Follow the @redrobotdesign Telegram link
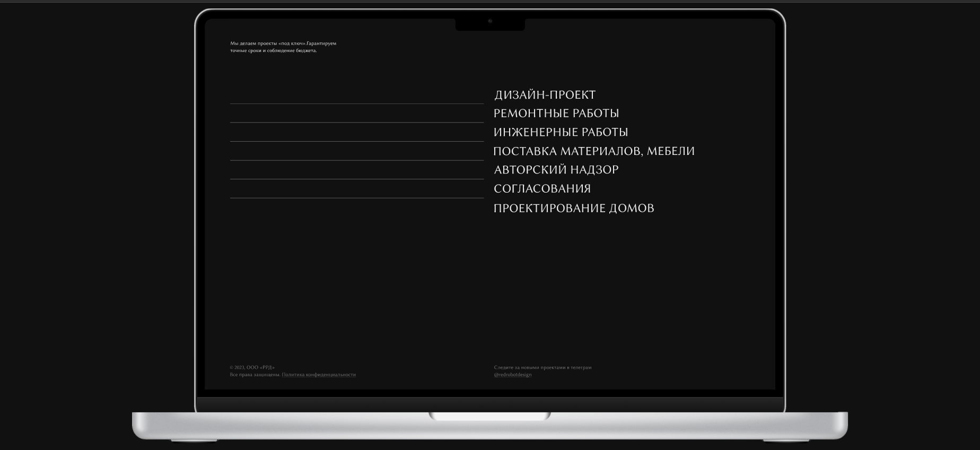This screenshot has height=450, width=980. (x=512, y=375)
